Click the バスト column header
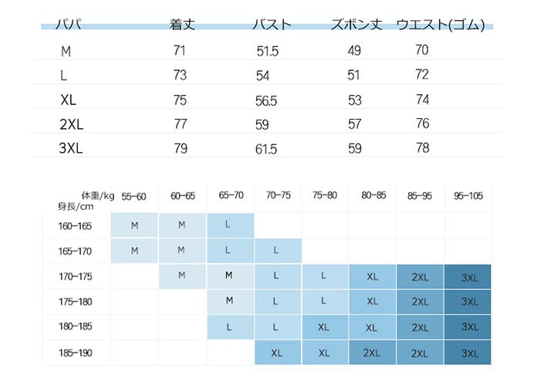The height and width of the screenshot is (392, 540). click(272, 25)
